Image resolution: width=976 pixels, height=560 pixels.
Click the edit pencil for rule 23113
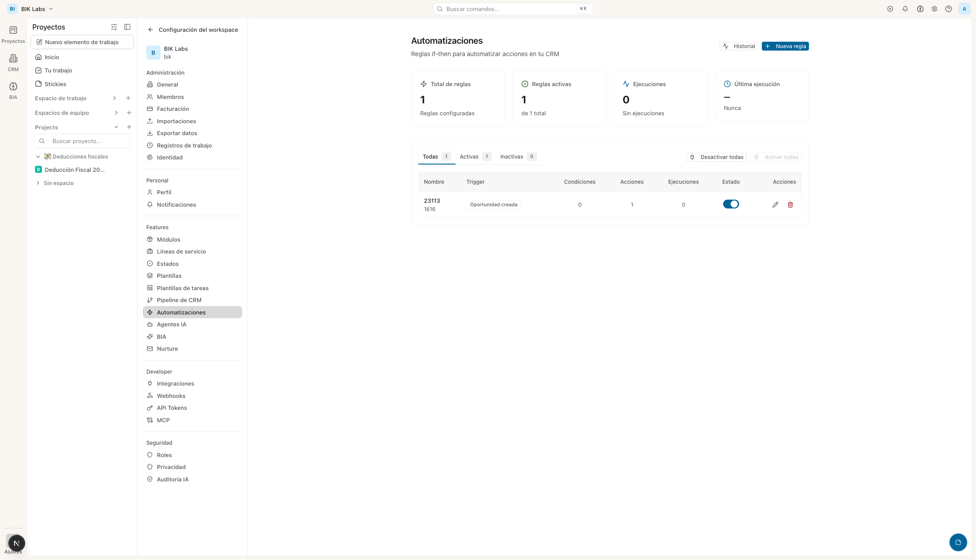[775, 204]
